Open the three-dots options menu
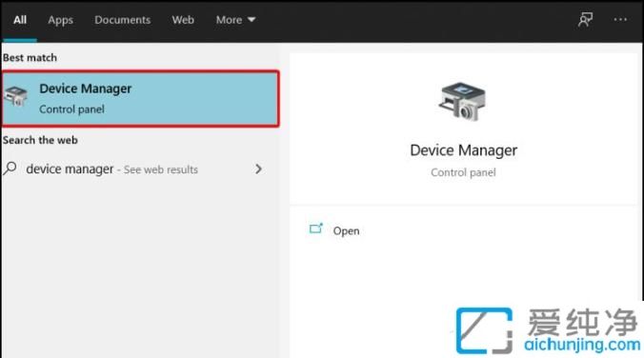Viewport: 644px width, 358px height. click(620, 19)
